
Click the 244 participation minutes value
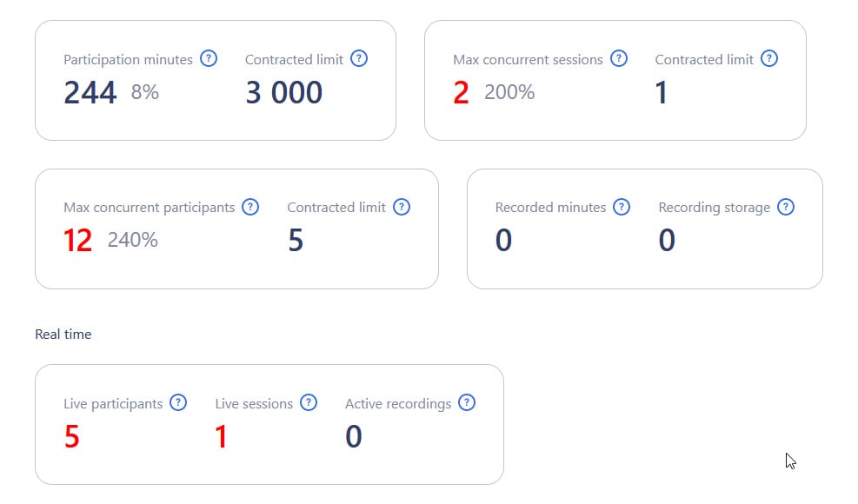[x=90, y=92]
